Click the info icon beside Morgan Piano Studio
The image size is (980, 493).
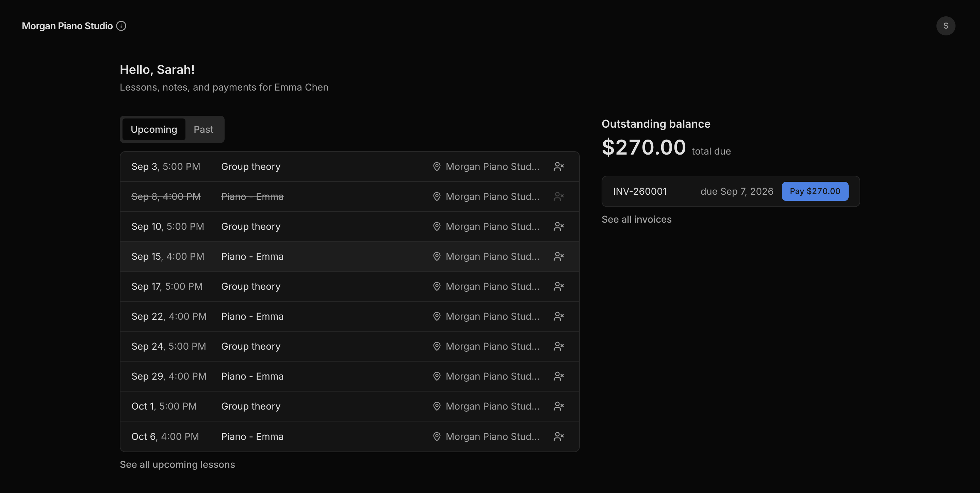pyautogui.click(x=121, y=26)
